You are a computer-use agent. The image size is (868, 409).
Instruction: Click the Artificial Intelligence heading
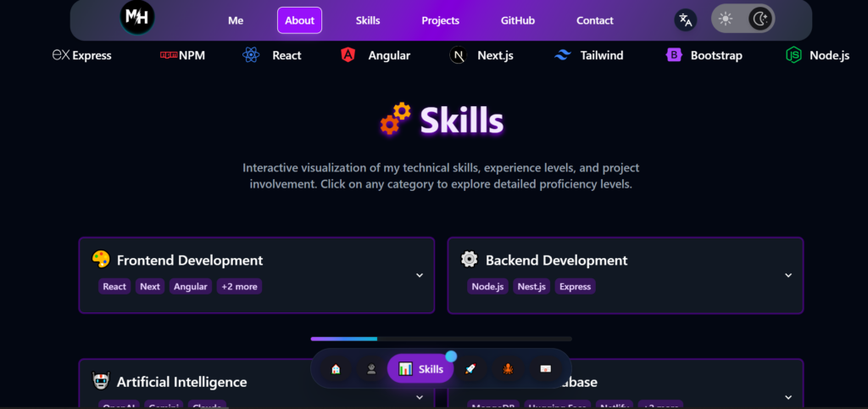pos(182,382)
